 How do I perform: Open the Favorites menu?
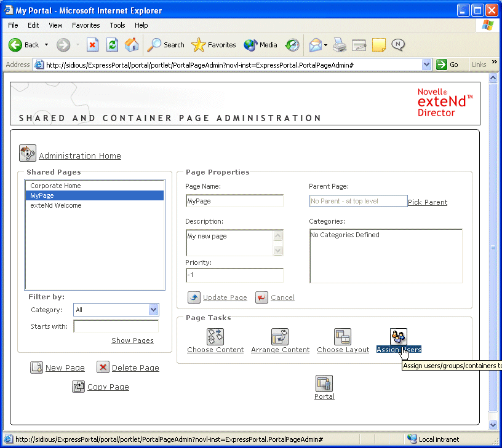(x=86, y=25)
